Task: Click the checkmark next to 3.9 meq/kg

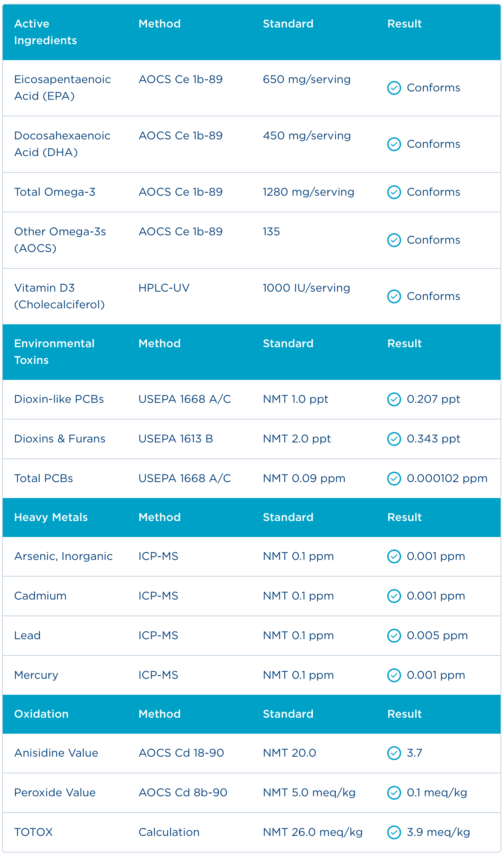Action: 394,832
